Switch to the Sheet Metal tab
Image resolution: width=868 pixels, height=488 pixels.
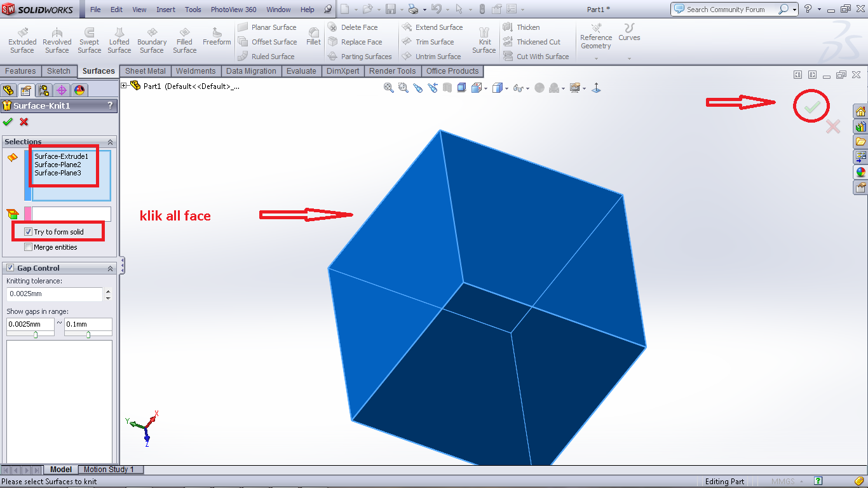click(x=146, y=71)
